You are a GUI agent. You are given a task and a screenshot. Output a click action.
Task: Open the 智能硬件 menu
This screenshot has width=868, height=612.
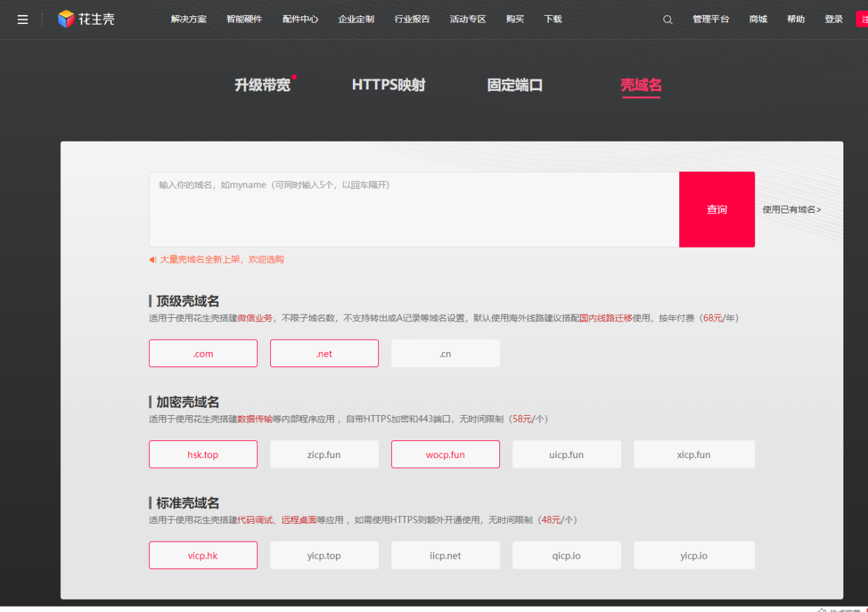pyautogui.click(x=244, y=19)
